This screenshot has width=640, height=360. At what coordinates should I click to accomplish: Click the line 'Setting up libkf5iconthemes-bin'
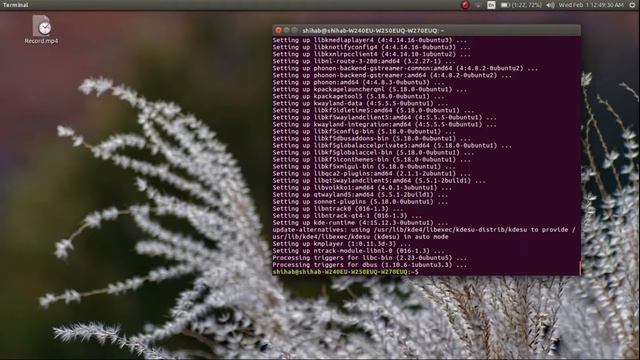(371, 160)
